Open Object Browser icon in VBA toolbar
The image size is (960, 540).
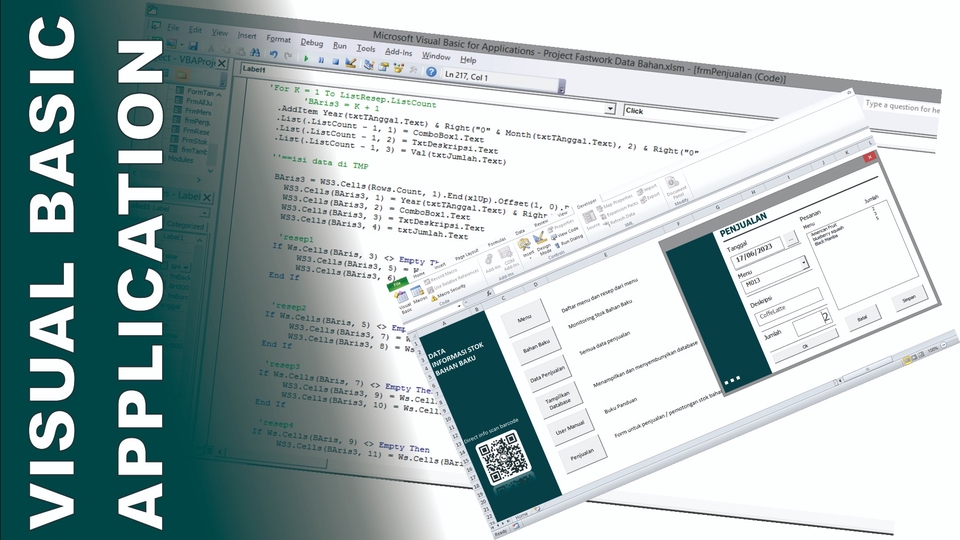(x=399, y=68)
